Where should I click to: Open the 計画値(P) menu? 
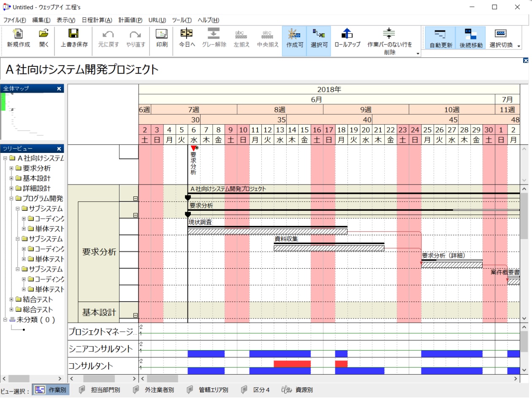coord(130,20)
